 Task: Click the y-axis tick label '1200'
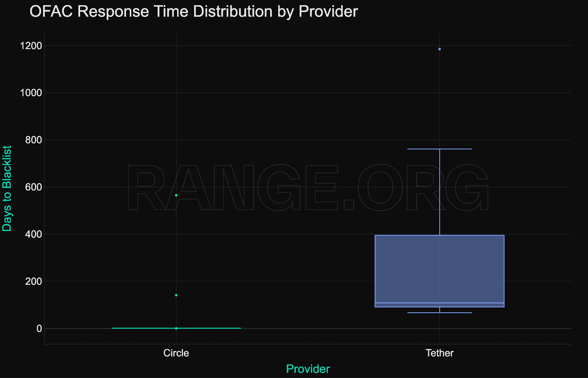(31, 46)
